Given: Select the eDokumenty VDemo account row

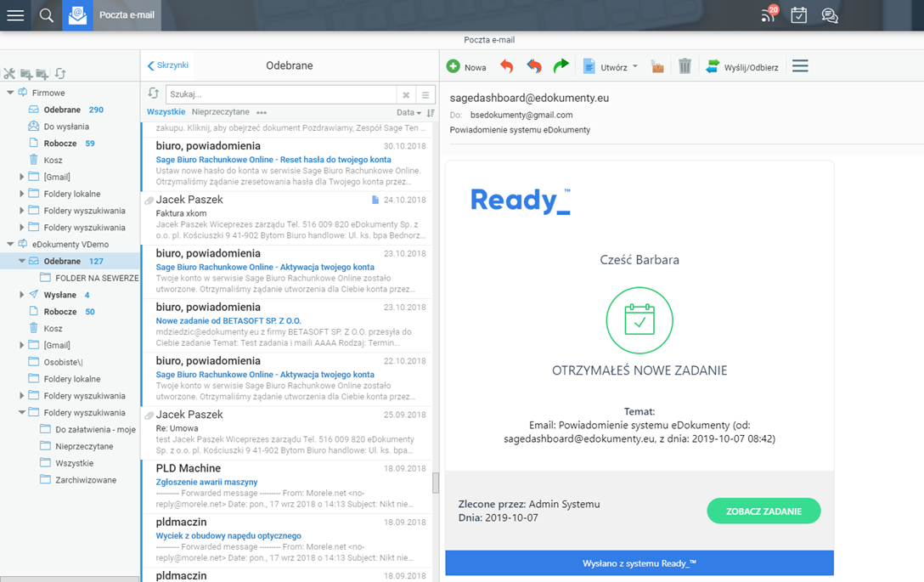Looking at the screenshot, I should (70, 244).
